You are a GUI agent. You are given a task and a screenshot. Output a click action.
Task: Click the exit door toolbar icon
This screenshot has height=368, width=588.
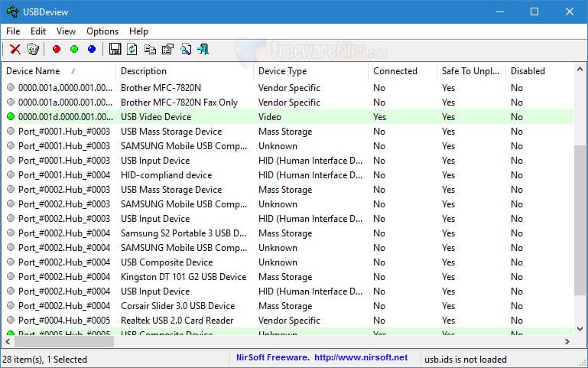pos(203,49)
